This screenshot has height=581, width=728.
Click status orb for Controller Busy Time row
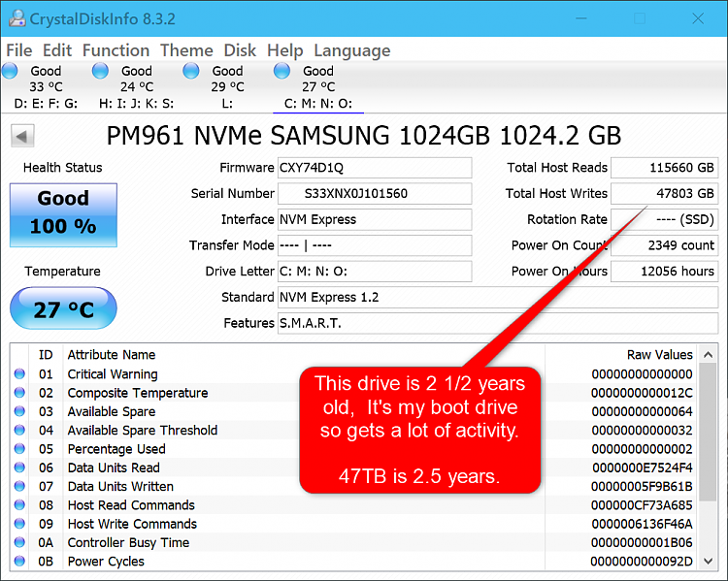click(19, 542)
